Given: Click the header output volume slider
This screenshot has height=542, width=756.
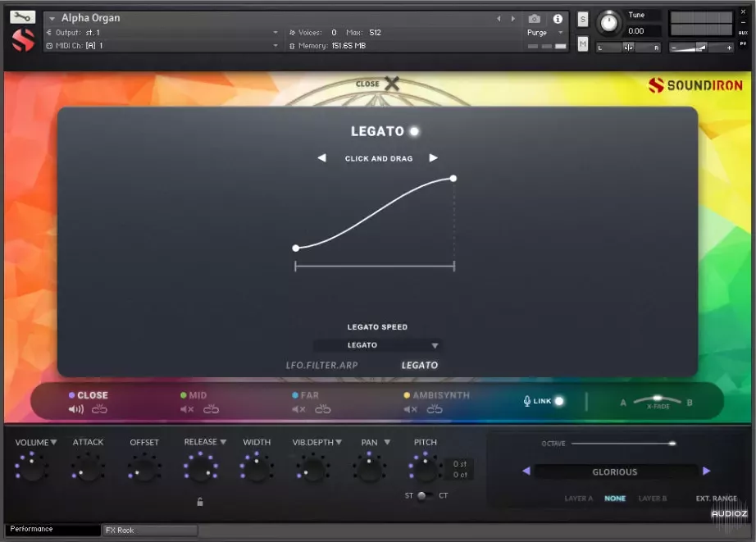Looking at the screenshot, I should click(x=702, y=48).
